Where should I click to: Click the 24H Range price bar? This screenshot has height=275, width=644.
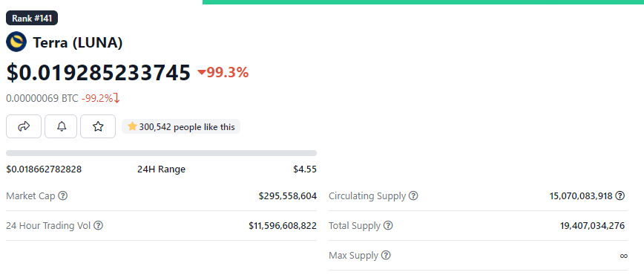pos(162,153)
